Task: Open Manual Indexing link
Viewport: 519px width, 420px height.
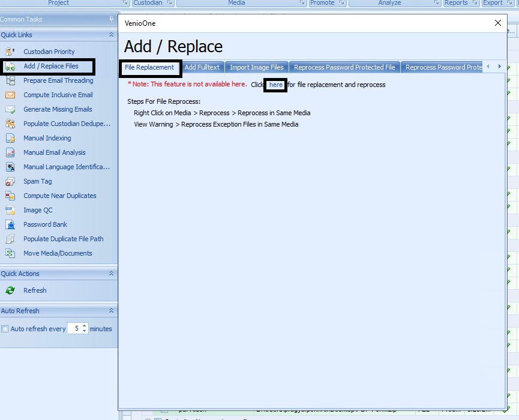Action: (47, 138)
